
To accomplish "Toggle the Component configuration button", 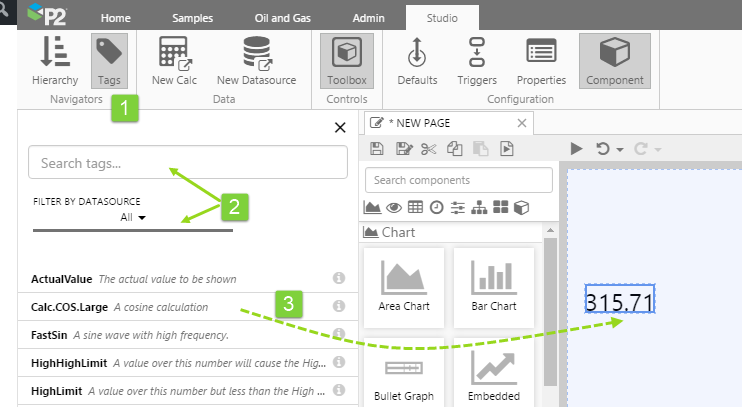I will tap(615, 61).
